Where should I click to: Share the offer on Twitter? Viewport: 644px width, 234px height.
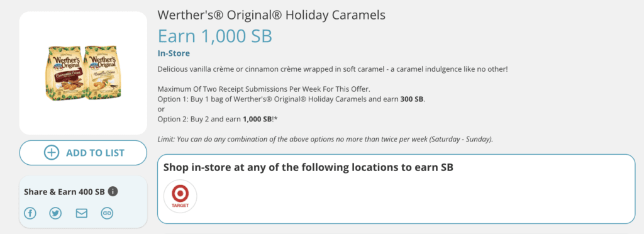coord(55,213)
